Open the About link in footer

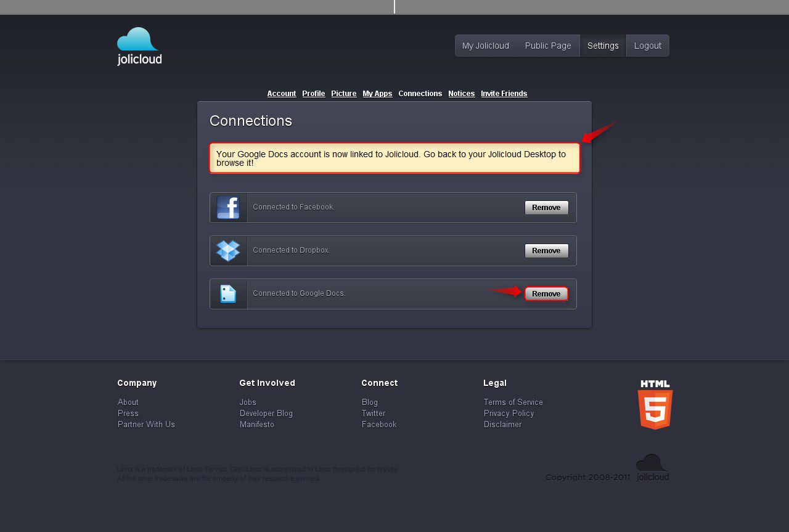coord(128,402)
